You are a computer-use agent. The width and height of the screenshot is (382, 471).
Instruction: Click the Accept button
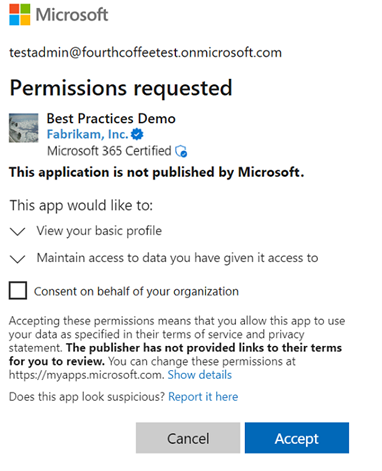(297, 438)
